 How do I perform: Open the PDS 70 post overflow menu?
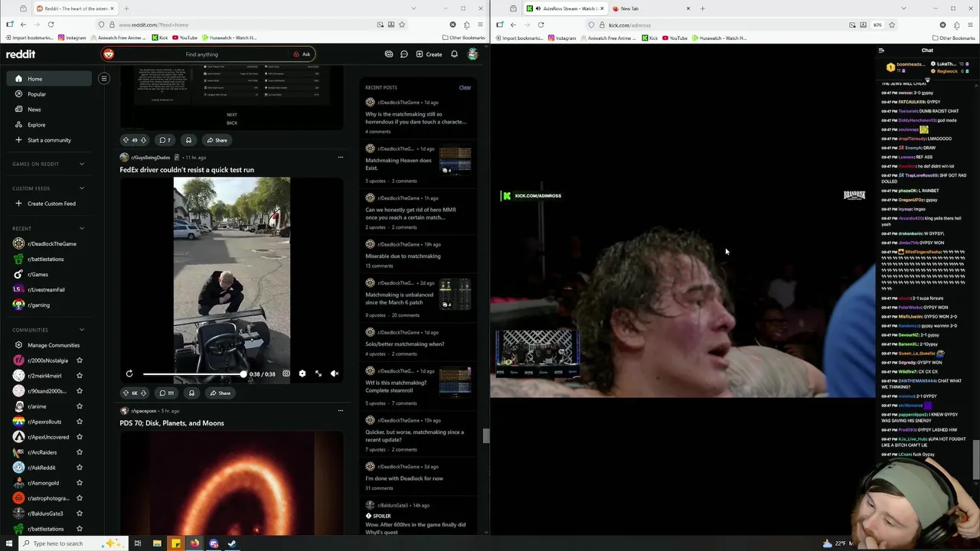click(x=340, y=410)
